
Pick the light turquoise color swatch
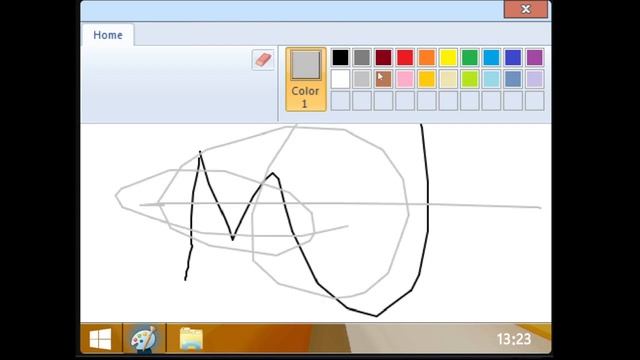pyautogui.click(x=491, y=79)
